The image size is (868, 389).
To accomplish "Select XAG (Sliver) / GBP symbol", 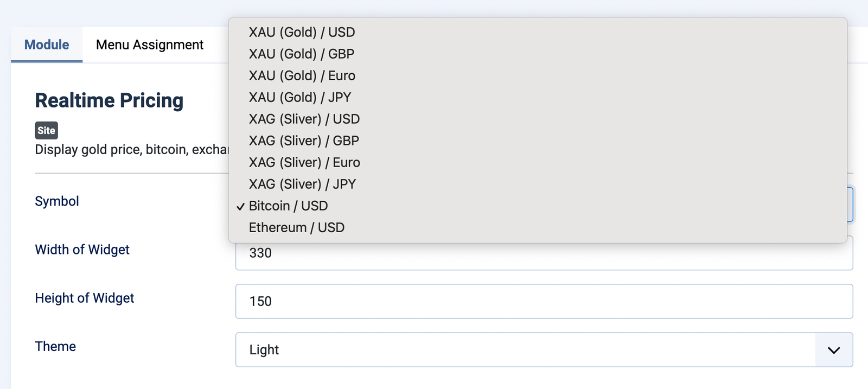I will [x=303, y=141].
